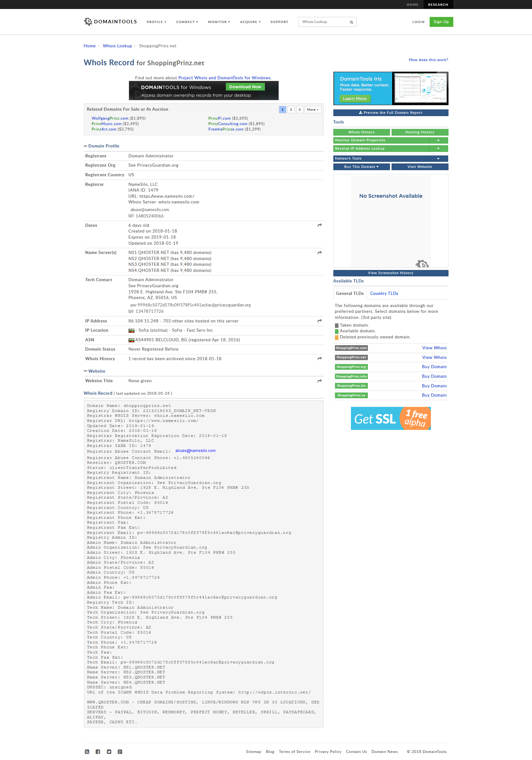The image size is (532, 760).
Task: Open the Twitter footer icon
Action: 109,751
